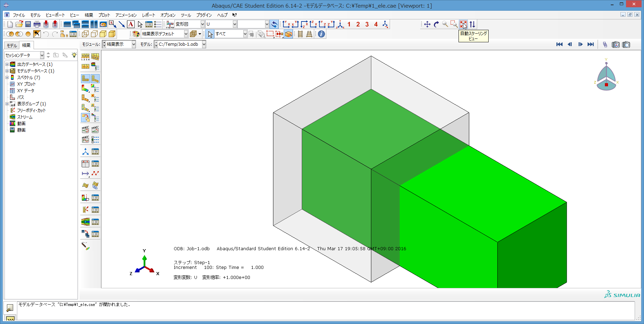Click the Auto-Fit View icon
The width and height of the screenshot is (644, 324).
(463, 24)
